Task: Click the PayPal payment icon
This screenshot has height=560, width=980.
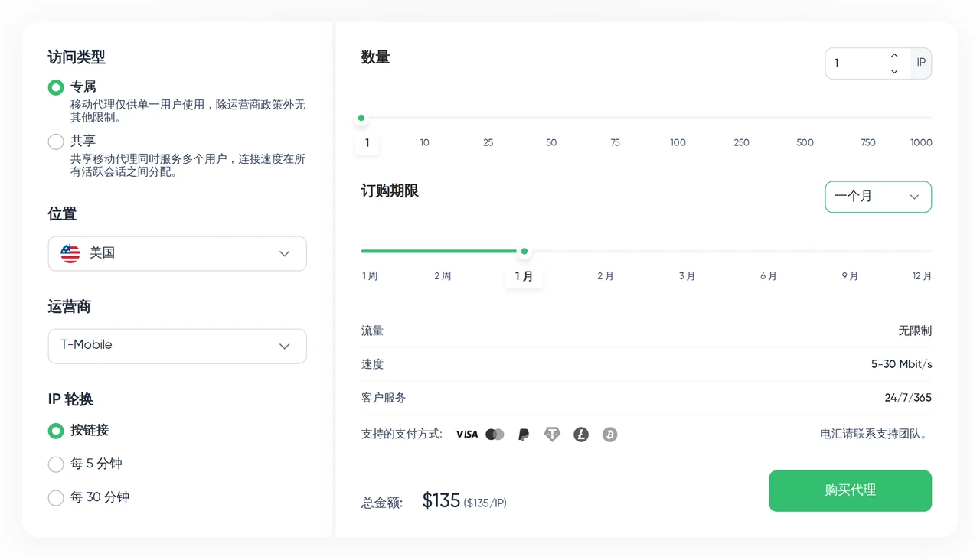Action: [524, 435]
